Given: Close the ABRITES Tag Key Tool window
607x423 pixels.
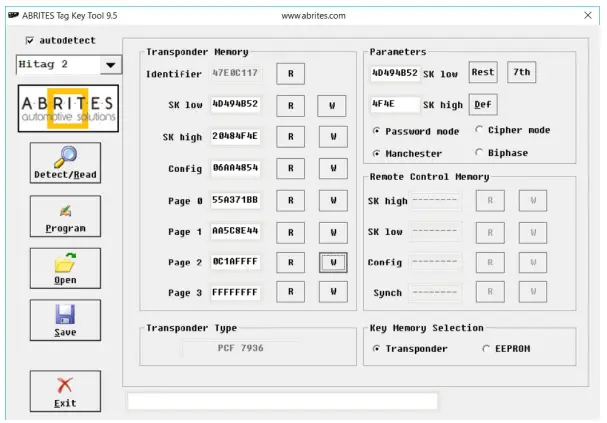Looking at the screenshot, I should point(588,15).
